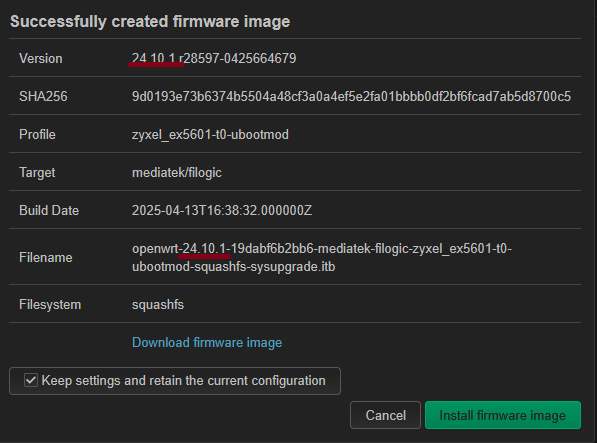Click the Successfully created firmware image heading
The image size is (597, 443).
click(x=150, y=21)
